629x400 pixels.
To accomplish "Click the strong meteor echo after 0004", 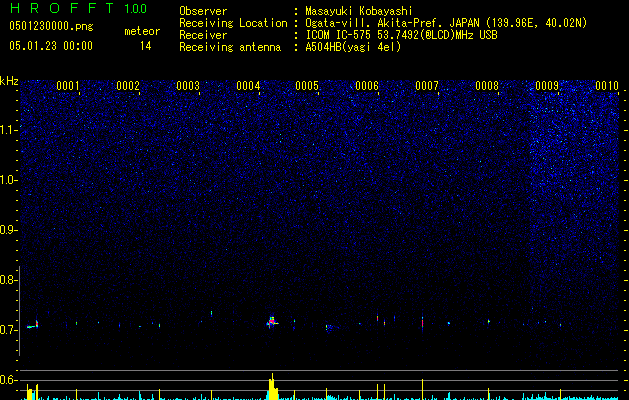I will (272, 321).
